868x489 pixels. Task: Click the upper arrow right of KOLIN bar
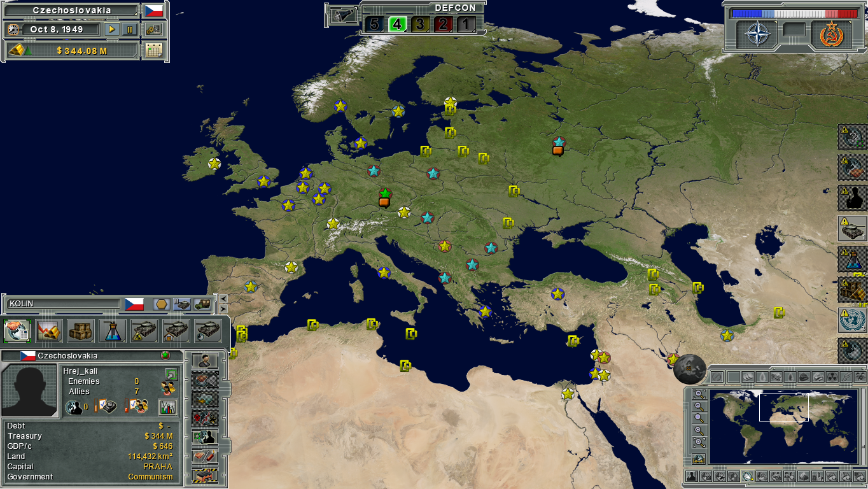pos(223,299)
